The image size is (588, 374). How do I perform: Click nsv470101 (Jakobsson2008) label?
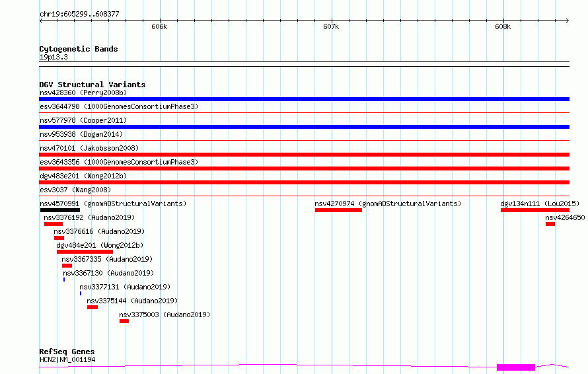click(89, 148)
